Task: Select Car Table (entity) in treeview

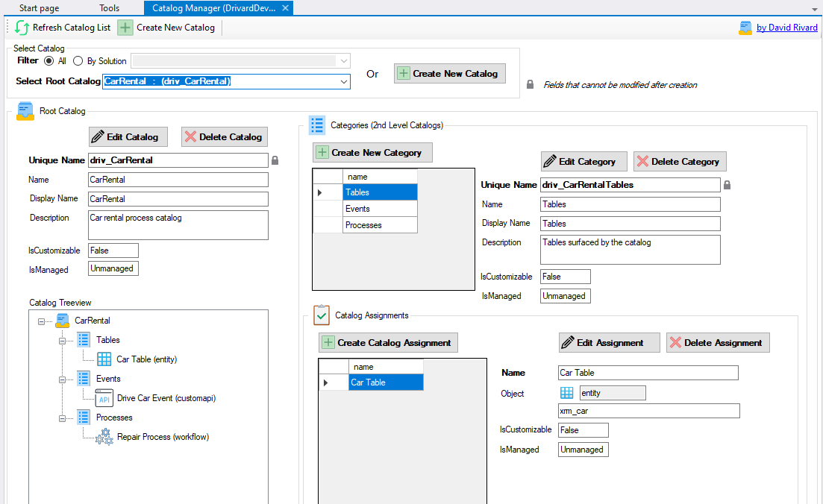Action: pos(146,359)
